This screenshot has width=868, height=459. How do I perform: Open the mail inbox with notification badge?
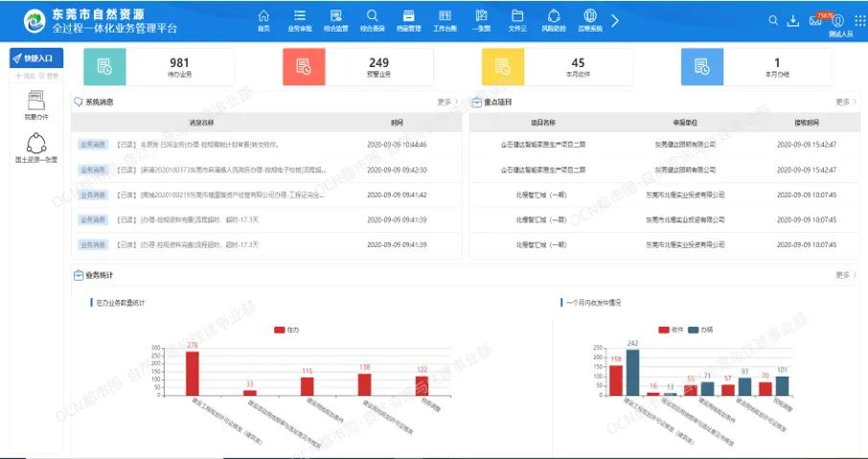point(815,21)
